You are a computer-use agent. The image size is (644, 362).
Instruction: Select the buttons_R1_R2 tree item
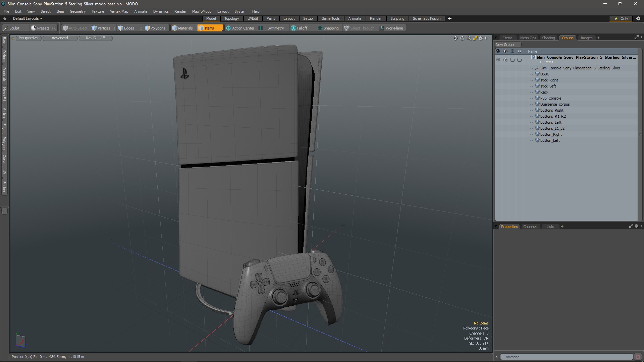[x=553, y=116]
